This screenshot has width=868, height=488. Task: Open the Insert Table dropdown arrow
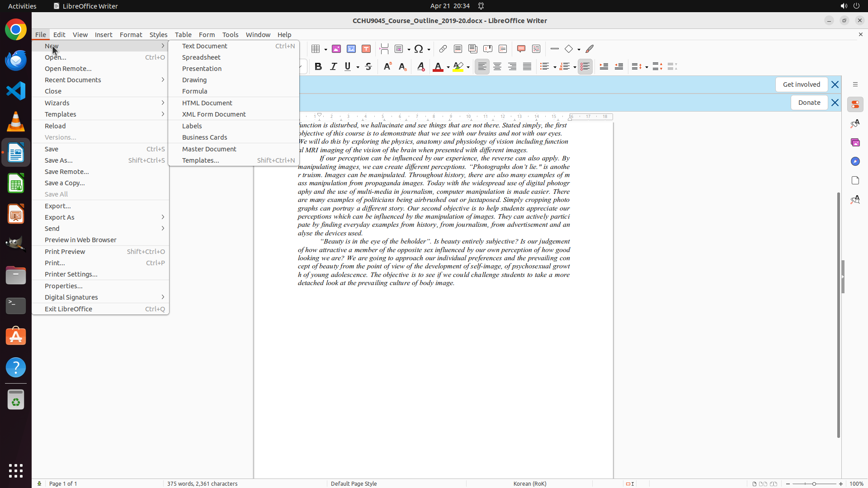coord(325,49)
